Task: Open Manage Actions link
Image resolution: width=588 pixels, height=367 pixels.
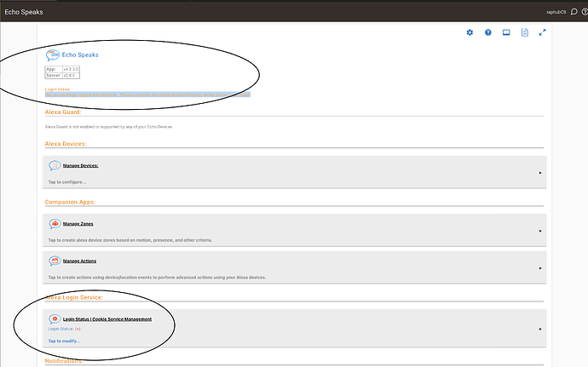Action: 79,261
